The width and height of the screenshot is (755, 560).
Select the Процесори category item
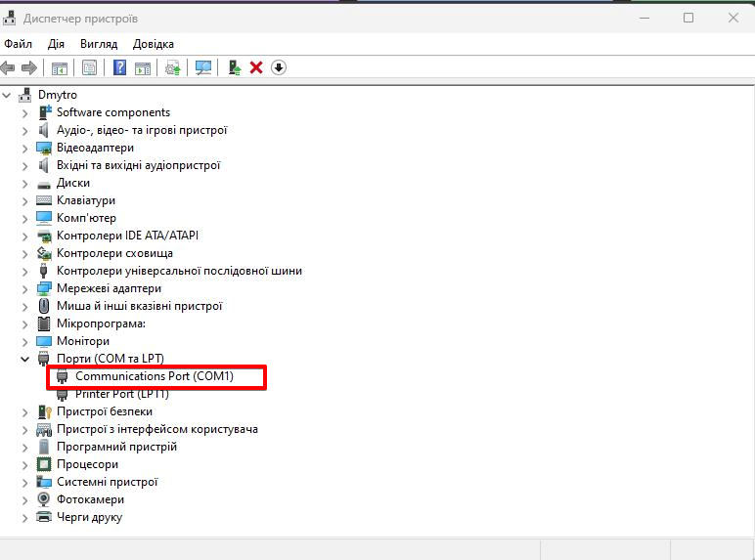pyautogui.click(x=87, y=464)
